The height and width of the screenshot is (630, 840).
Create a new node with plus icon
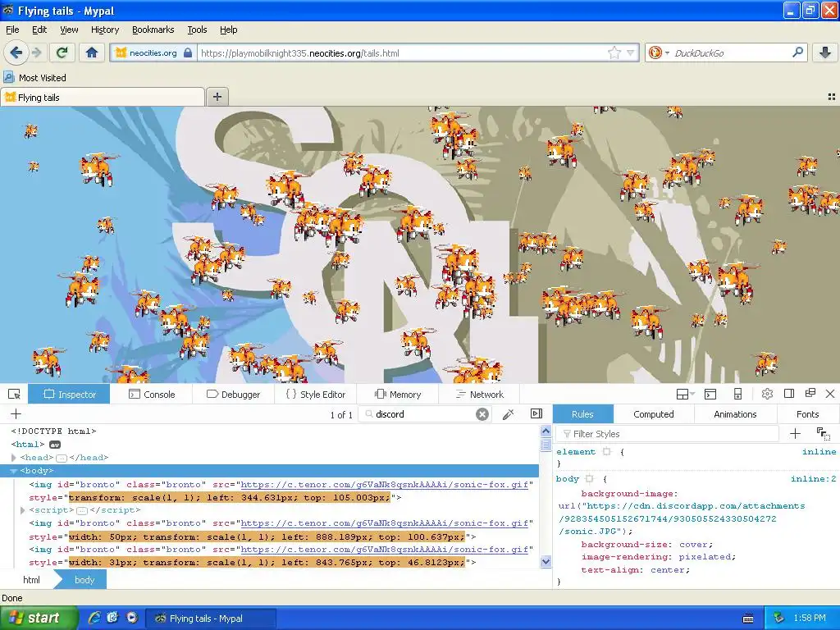point(16,413)
